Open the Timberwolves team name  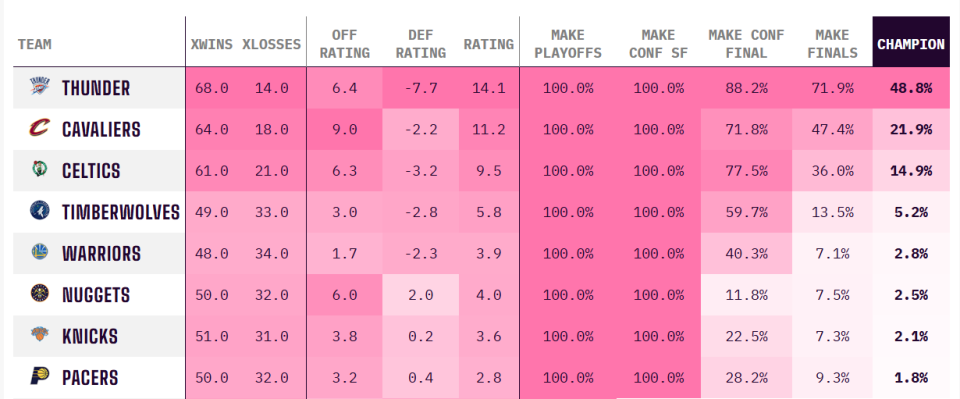pos(121,212)
